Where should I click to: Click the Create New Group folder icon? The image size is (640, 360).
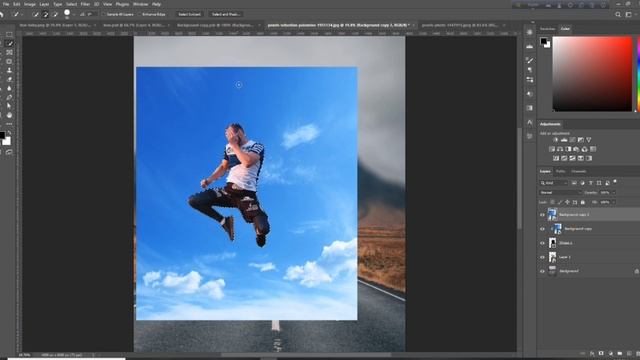click(x=620, y=353)
